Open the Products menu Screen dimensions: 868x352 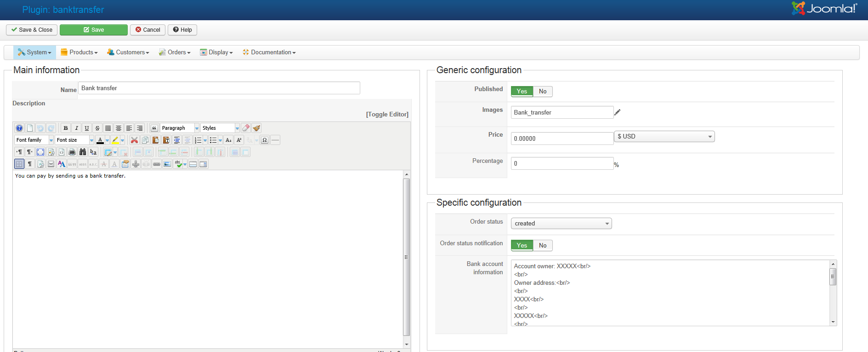[79, 52]
